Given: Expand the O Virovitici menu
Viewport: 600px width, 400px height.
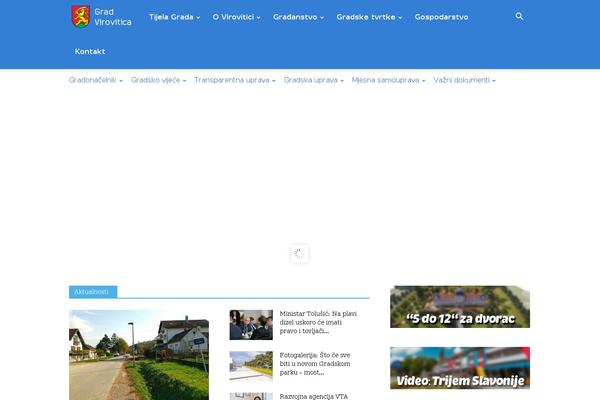Looking at the screenshot, I should point(236,17).
